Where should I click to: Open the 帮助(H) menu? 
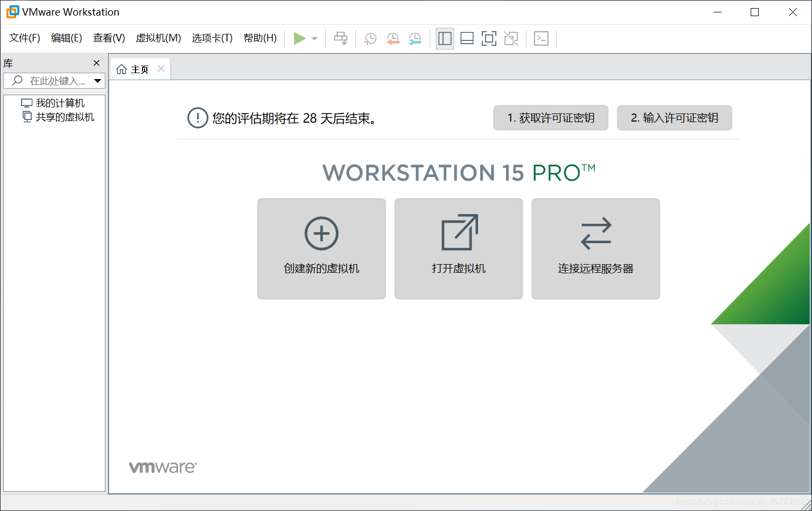pos(260,38)
